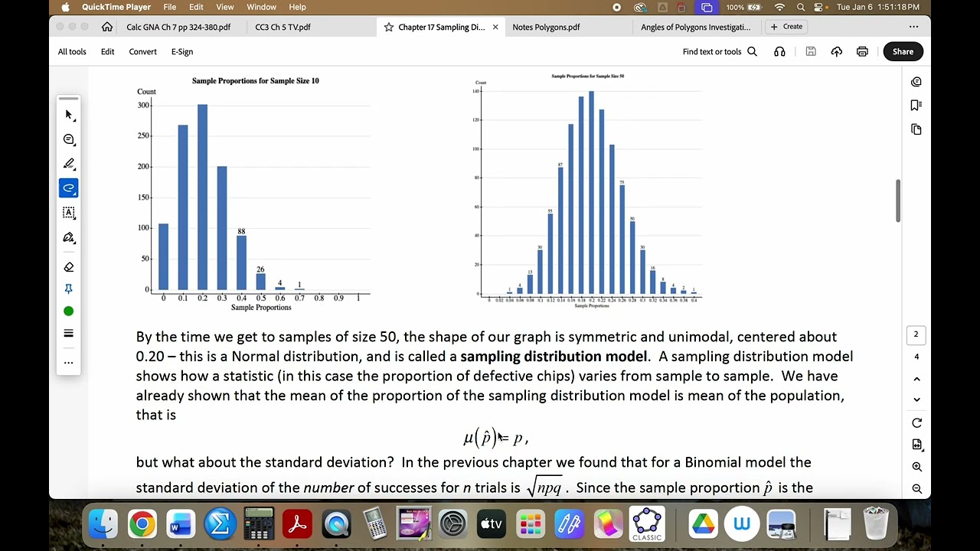The image size is (980, 551).
Task: Click the rotate page icon
Action: [x=916, y=423]
